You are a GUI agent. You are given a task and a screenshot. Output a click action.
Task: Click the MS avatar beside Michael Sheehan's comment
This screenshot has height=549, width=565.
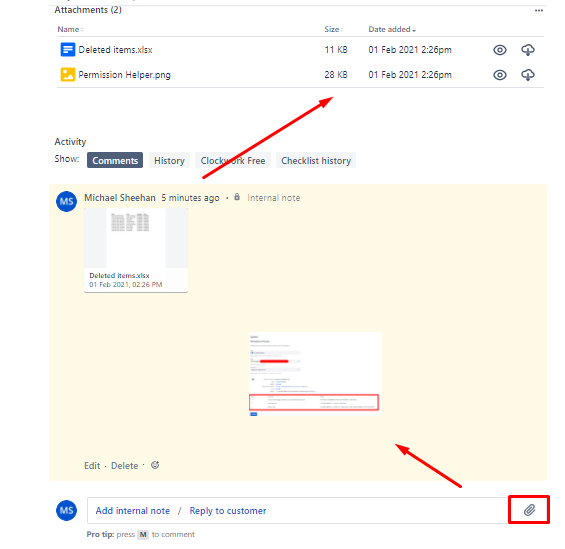(66, 201)
